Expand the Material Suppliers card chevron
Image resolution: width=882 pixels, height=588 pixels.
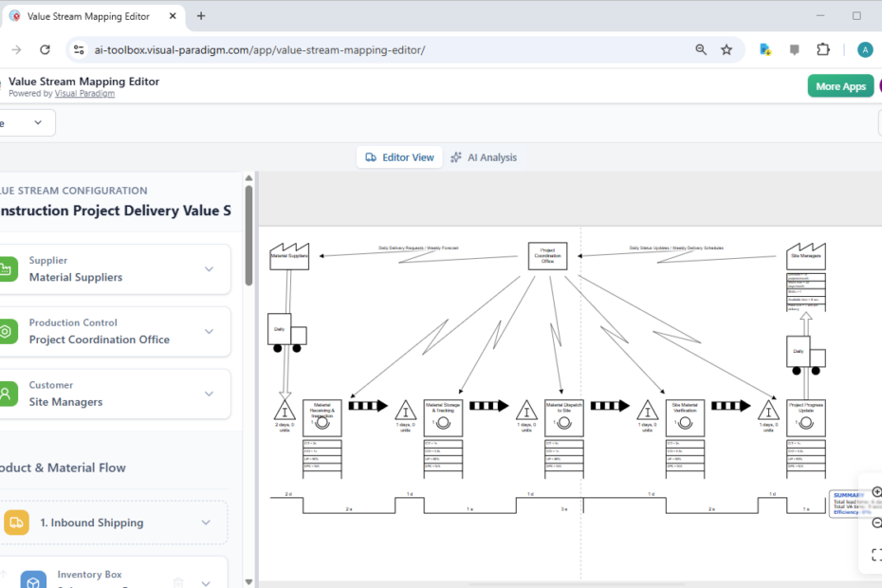(209, 268)
